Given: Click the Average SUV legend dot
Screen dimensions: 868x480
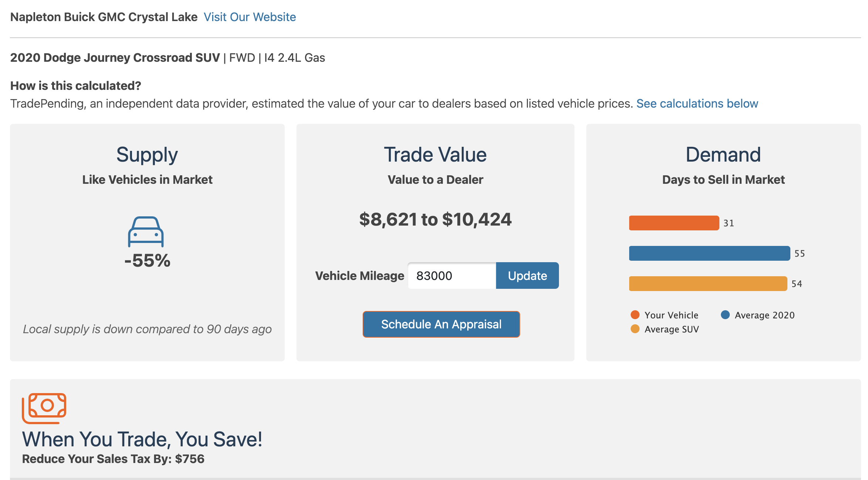Looking at the screenshot, I should coord(635,329).
